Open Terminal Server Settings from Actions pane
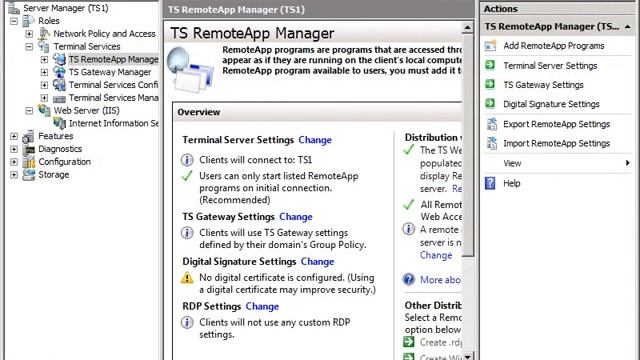This screenshot has width=640, height=360. [550, 65]
